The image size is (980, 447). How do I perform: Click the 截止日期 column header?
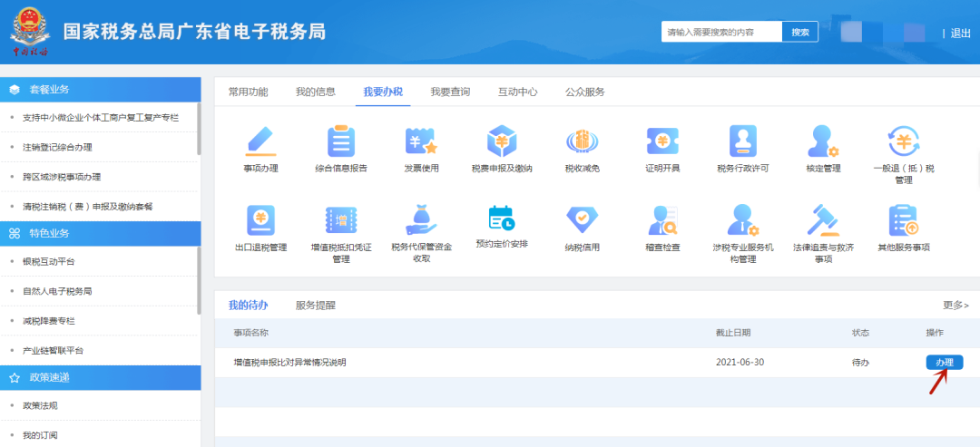(733, 334)
